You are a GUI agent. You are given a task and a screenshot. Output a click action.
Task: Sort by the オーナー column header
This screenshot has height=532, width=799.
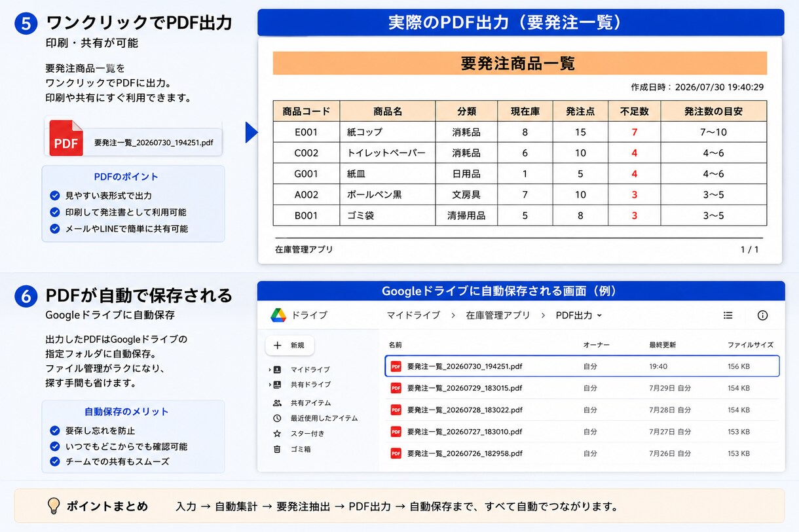point(596,345)
